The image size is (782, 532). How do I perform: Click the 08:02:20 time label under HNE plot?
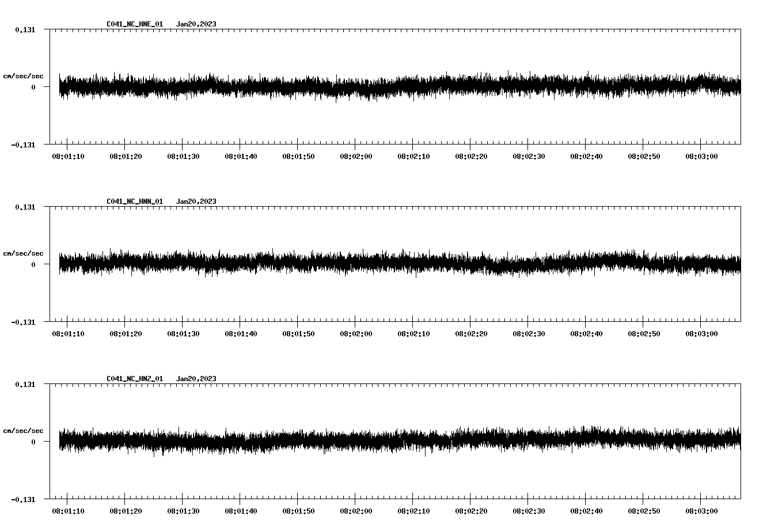click(x=471, y=157)
